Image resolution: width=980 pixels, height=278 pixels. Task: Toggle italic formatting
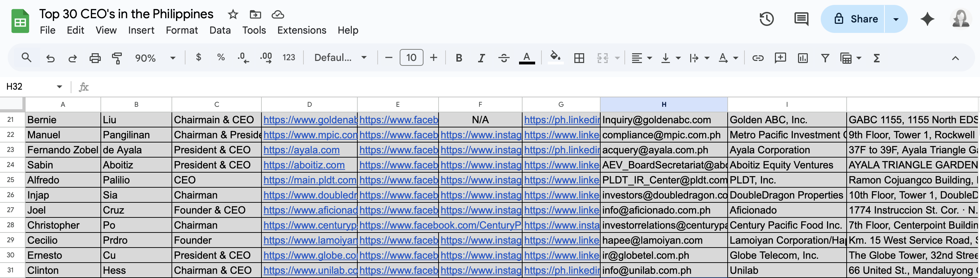pos(481,58)
